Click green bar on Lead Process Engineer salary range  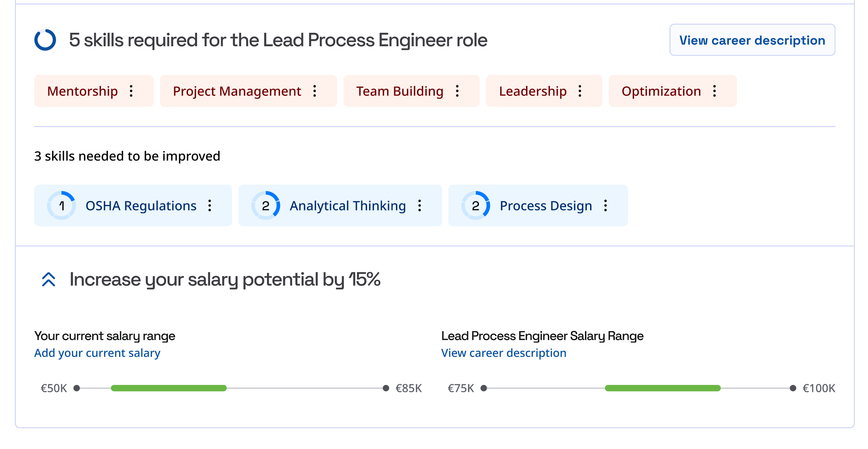pos(663,388)
